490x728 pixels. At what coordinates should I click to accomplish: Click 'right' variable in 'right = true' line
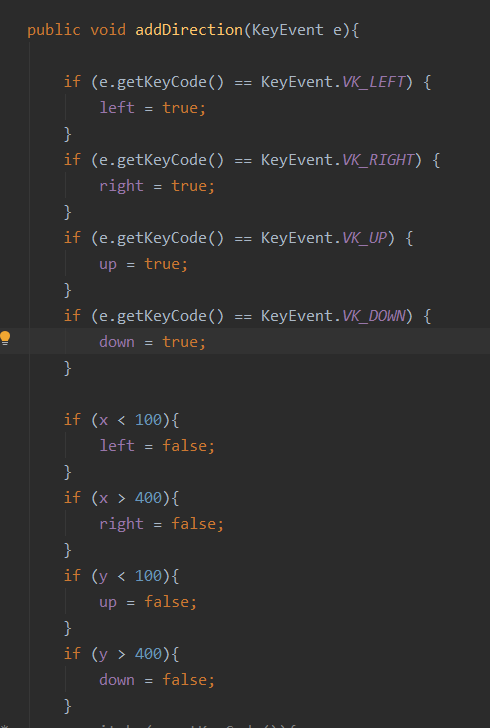[x=121, y=186]
